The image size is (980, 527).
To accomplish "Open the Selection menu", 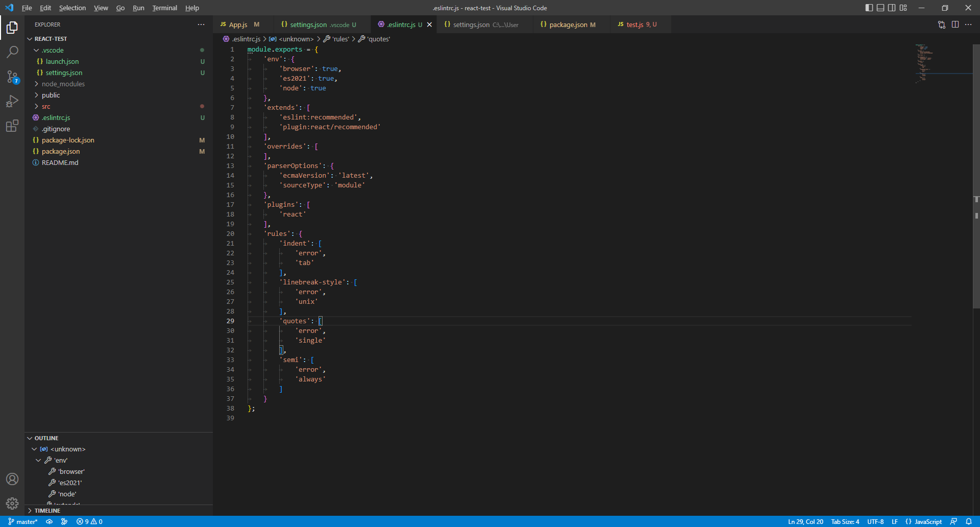I will [x=72, y=8].
